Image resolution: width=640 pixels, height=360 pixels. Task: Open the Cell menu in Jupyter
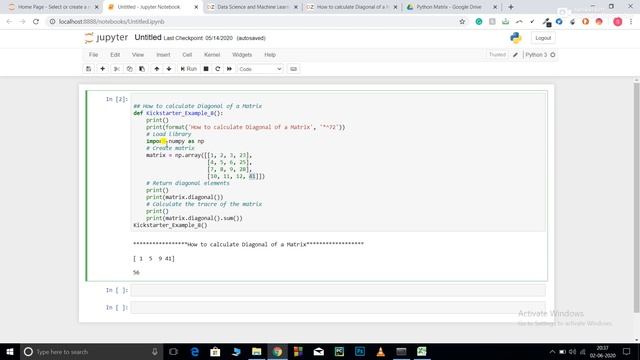187,55
